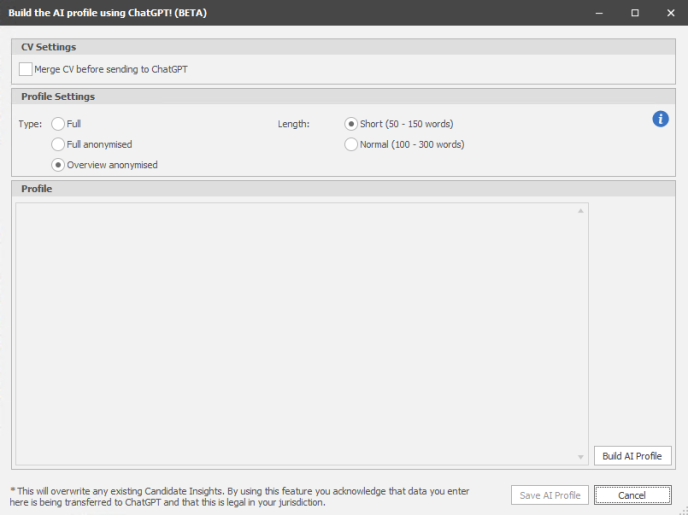Enable Merge CV before sending to ChatGPT
Screen dimensions: 688x515
tap(26, 69)
